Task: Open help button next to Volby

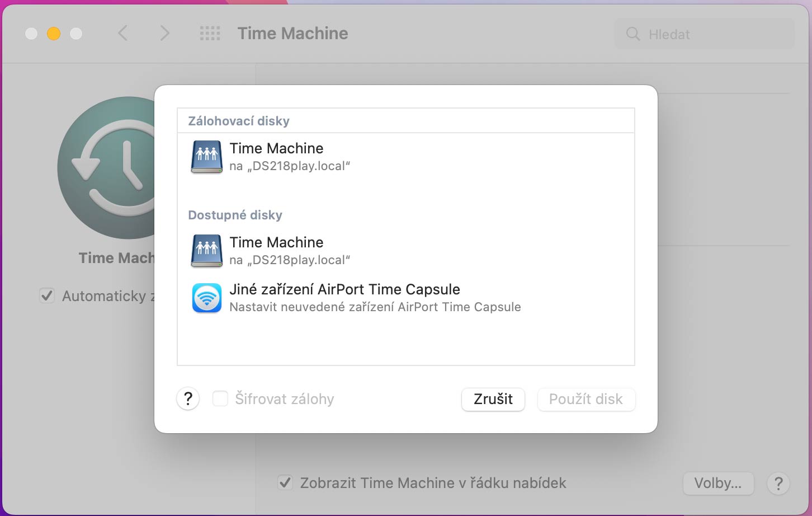Action: tap(778, 483)
